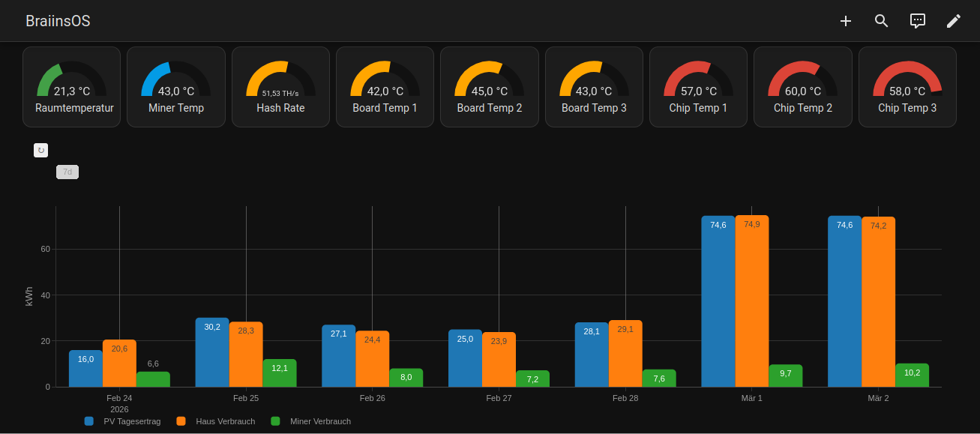This screenshot has width=980, height=434.
Task: Click the BraiinsOS dashboard title
Action: point(58,21)
